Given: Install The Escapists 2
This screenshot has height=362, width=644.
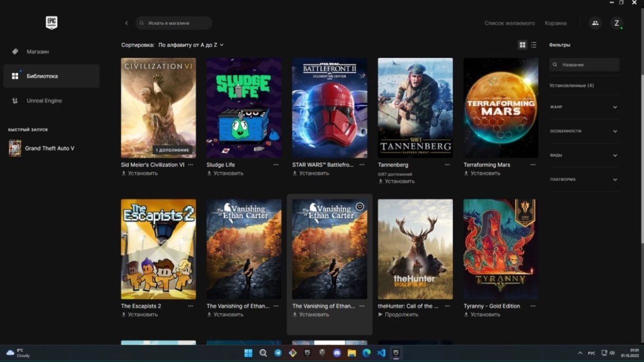Looking at the screenshot, I should tap(139, 315).
